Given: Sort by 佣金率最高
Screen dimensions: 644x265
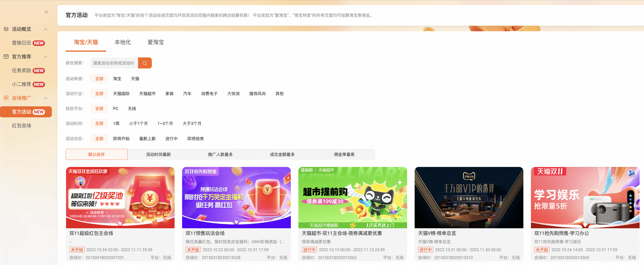Looking at the screenshot, I should (x=344, y=154).
